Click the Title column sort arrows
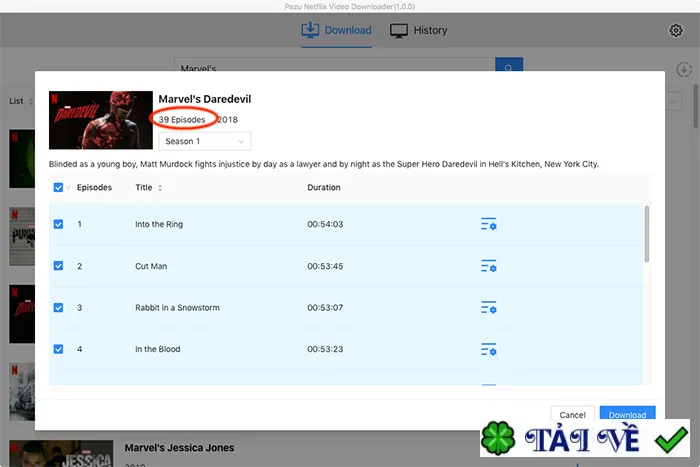Screen dimensions: 700x467 click(160, 188)
